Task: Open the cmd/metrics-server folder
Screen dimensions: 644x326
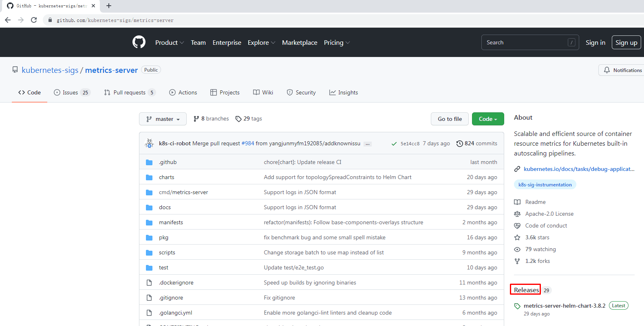Action: [x=183, y=192]
